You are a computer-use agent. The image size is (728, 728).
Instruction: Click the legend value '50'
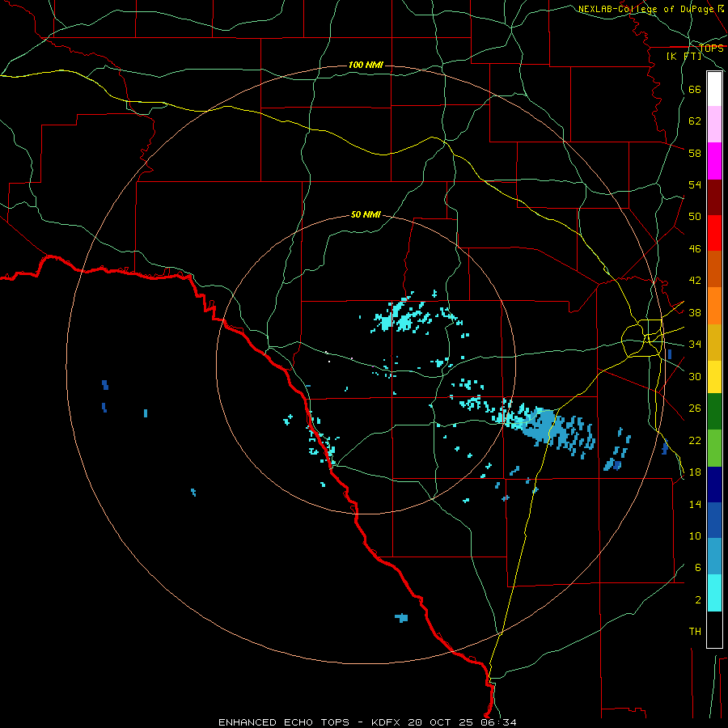(x=695, y=216)
